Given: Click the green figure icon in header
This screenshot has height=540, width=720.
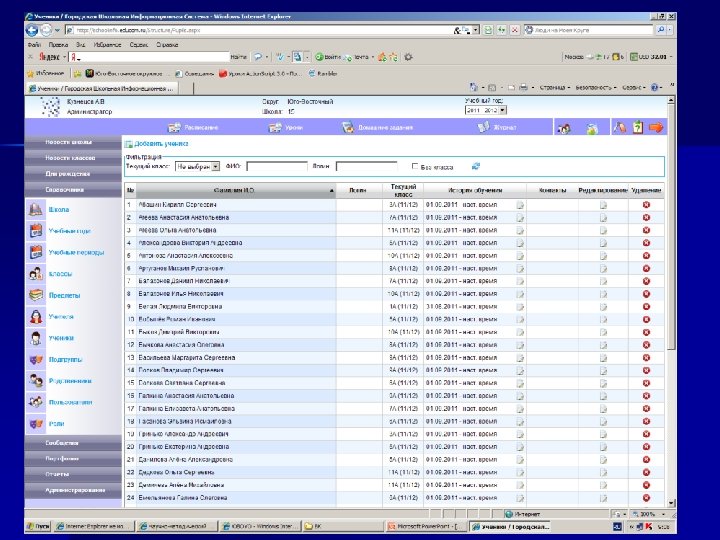Looking at the screenshot, I should coord(592,129).
